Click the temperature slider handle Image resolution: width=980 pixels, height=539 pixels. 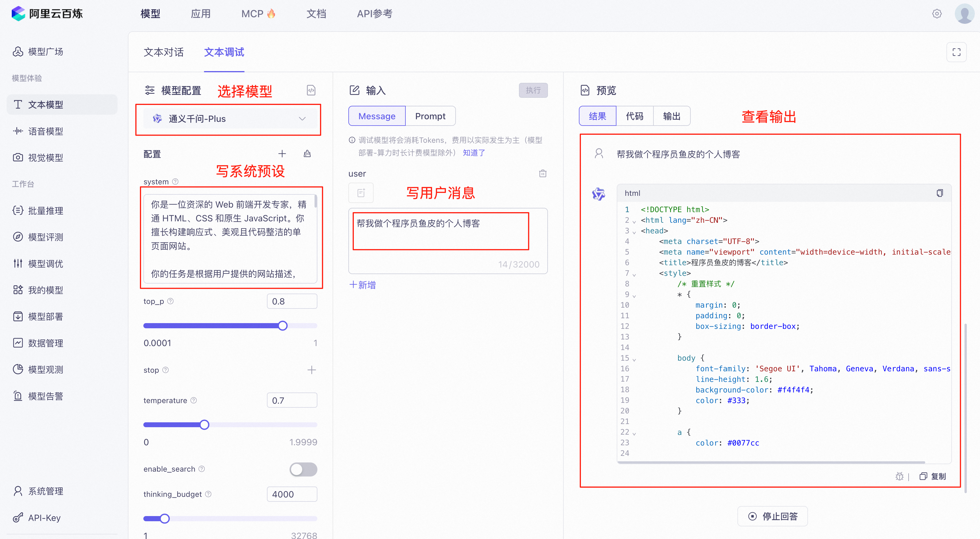tap(204, 425)
